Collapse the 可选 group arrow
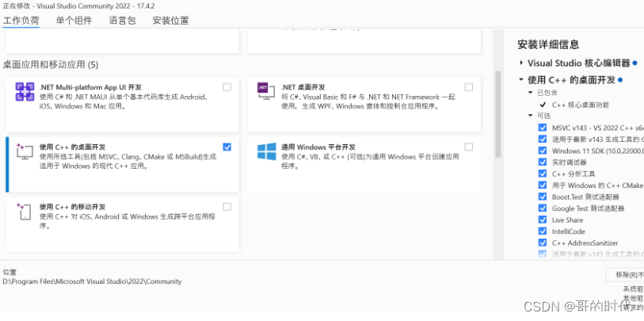Image resolution: width=644 pixels, height=321 pixels. coord(531,116)
